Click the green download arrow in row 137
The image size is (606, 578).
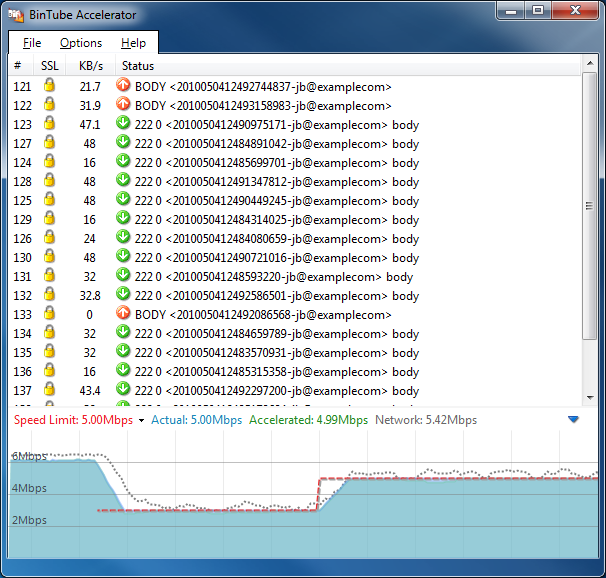point(123,389)
